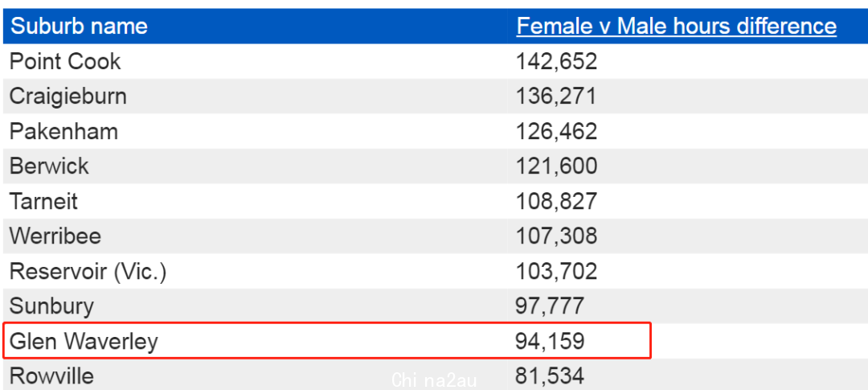Select the Rowville suburb cell
This screenshot has height=390, width=868.
(51, 376)
